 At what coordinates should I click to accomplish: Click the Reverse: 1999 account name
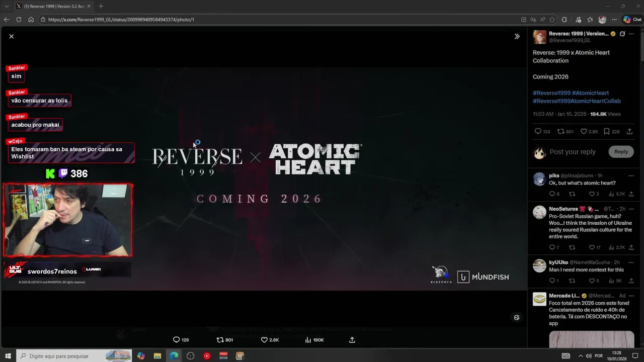(x=579, y=34)
